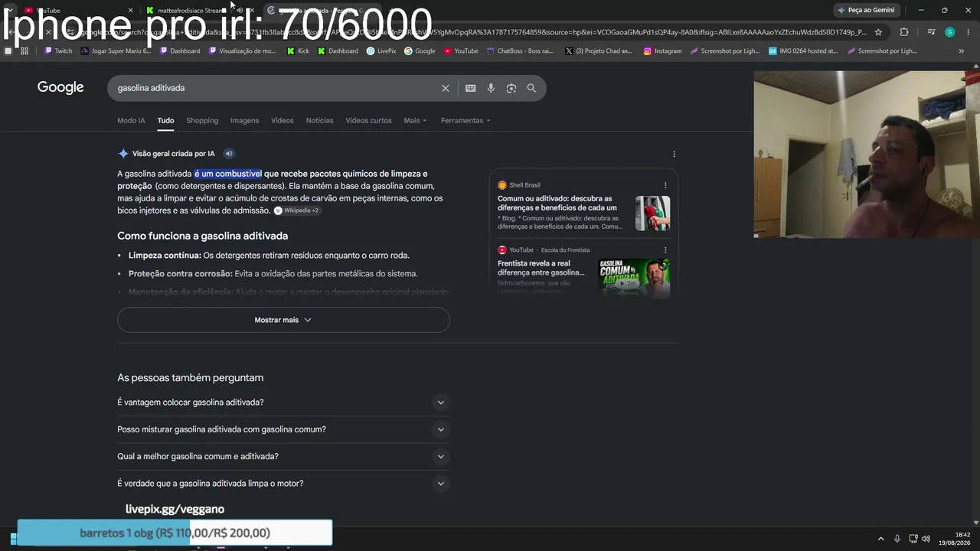Show more bookmarks with the overflow chevron

[962, 51]
